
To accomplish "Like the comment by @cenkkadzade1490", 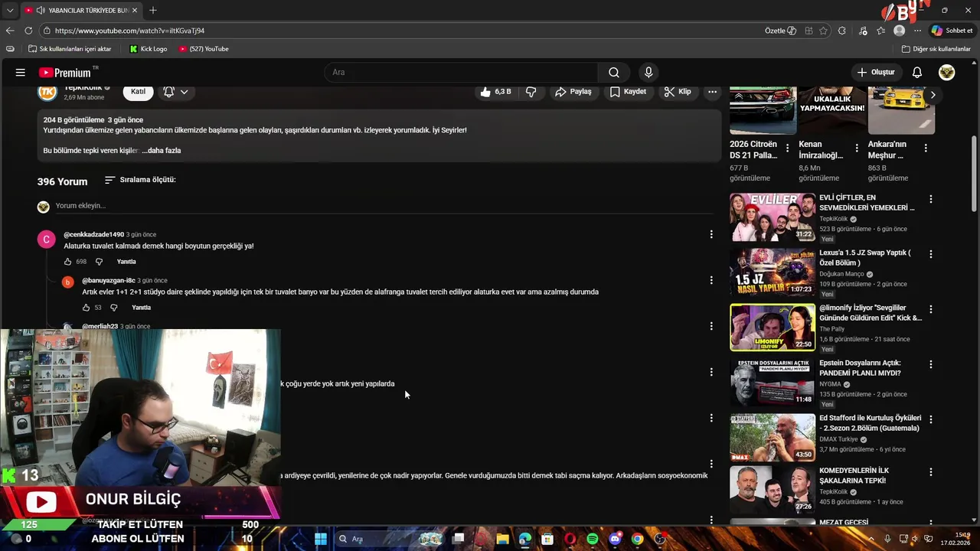I will [68, 262].
